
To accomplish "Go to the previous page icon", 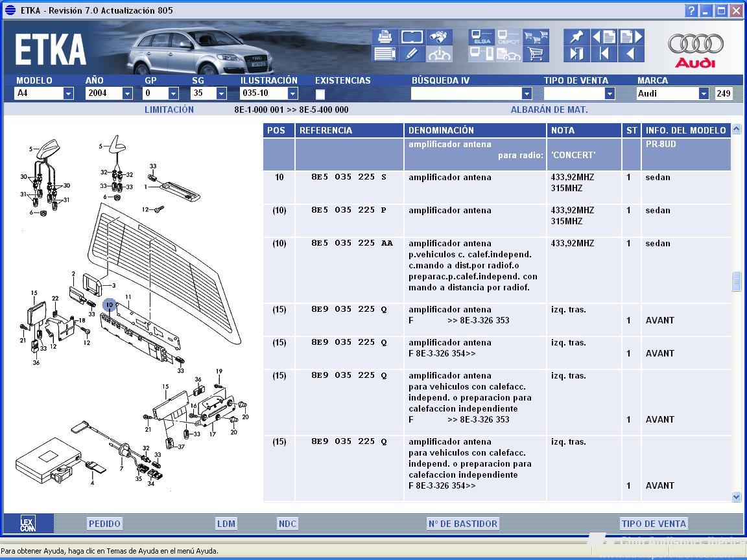I will coord(604,37).
